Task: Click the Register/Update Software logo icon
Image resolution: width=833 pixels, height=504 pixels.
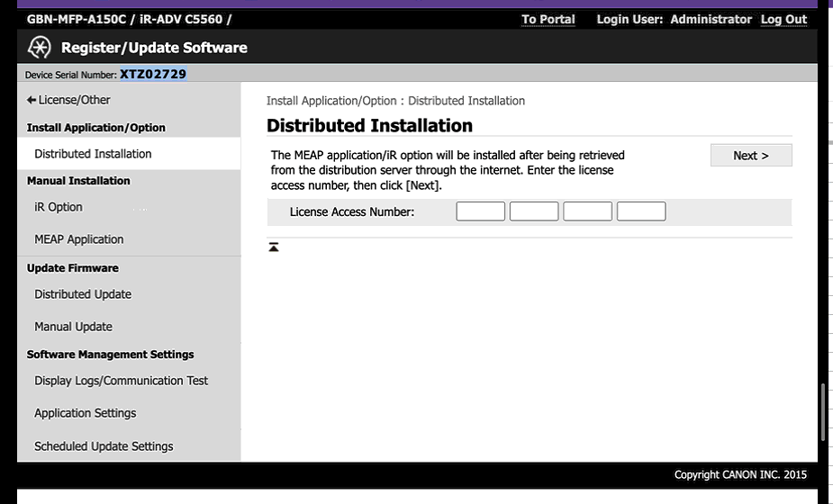Action: point(40,48)
